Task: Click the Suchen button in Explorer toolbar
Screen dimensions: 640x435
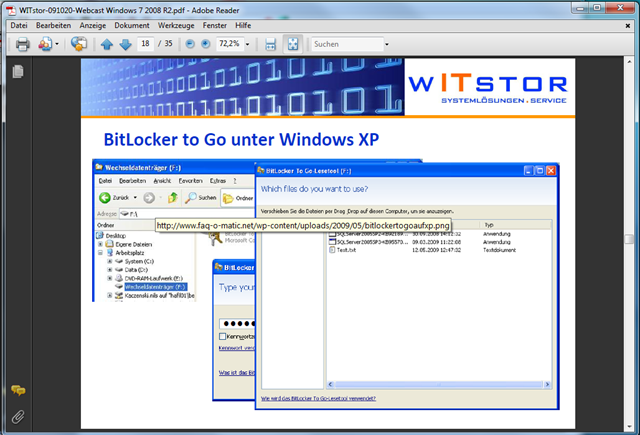Action: pyautogui.click(x=200, y=198)
